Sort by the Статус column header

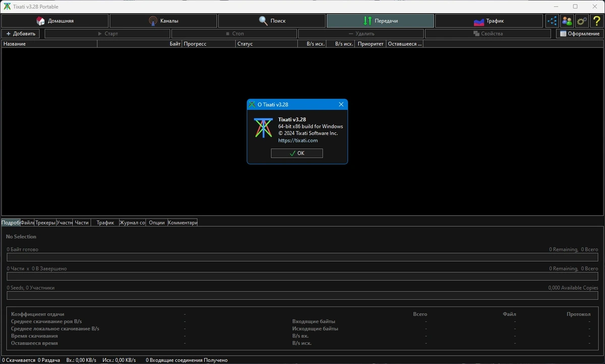pyautogui.click(x=266, y=44)
